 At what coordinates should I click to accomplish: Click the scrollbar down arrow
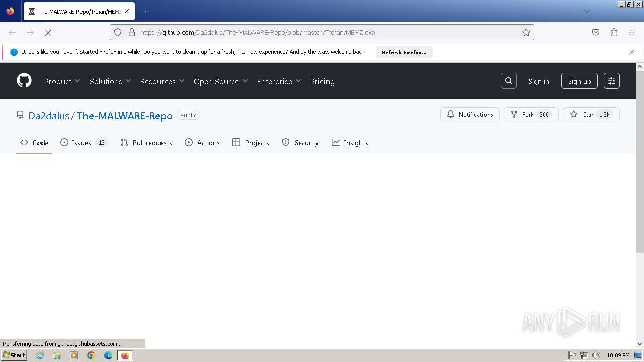(640, 344)
